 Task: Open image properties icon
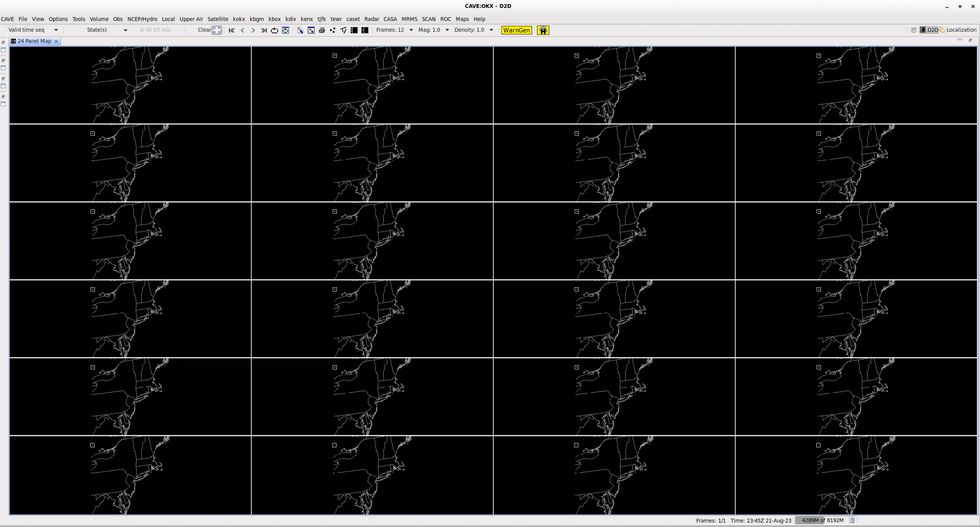coord(311,30)
